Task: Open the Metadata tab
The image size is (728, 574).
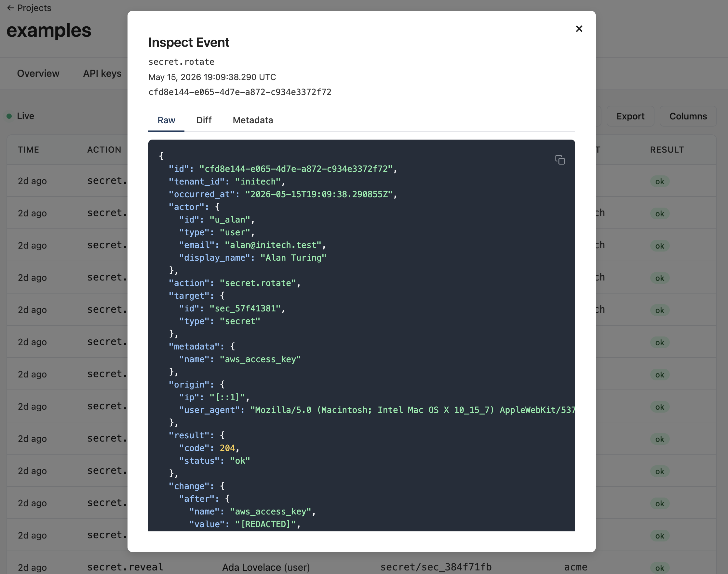Action: point(253,120)
